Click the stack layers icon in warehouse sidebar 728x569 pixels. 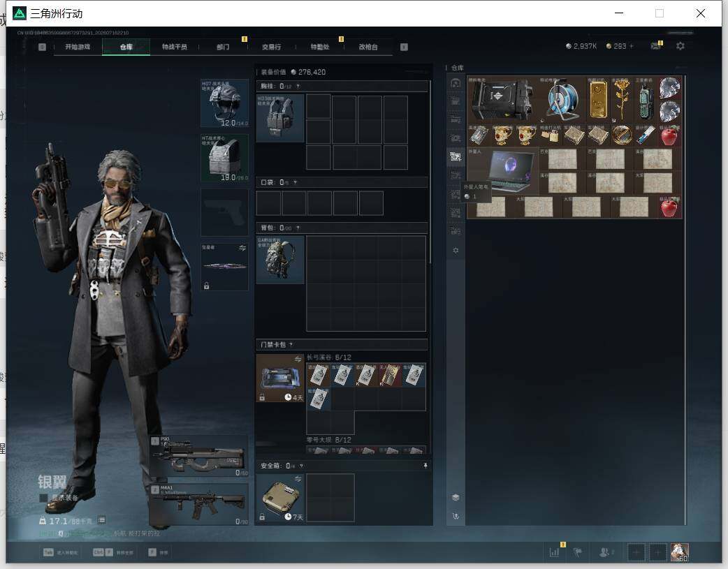[456, 497]
